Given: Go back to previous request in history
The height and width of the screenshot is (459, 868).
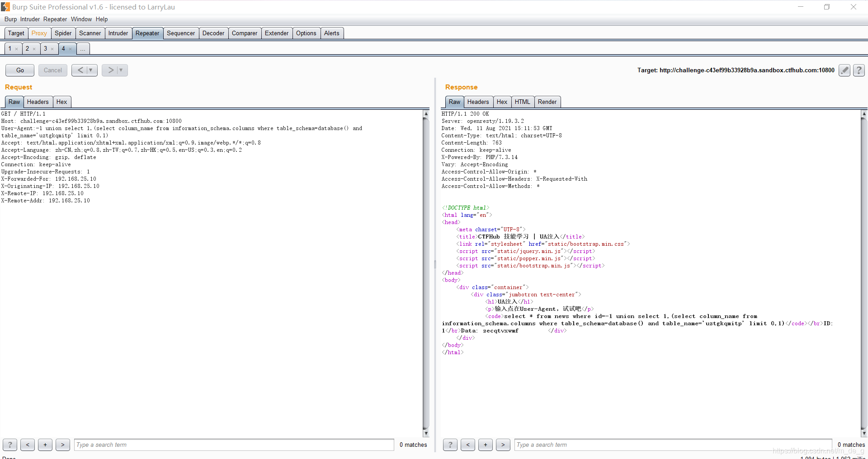Looking at the screenshot, I should point(80,70).
